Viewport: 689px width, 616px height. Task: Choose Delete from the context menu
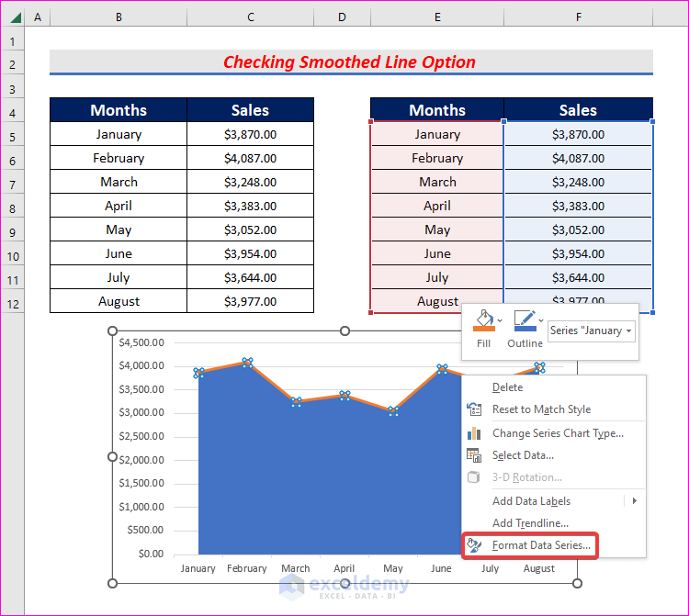[x=507, y=387]
